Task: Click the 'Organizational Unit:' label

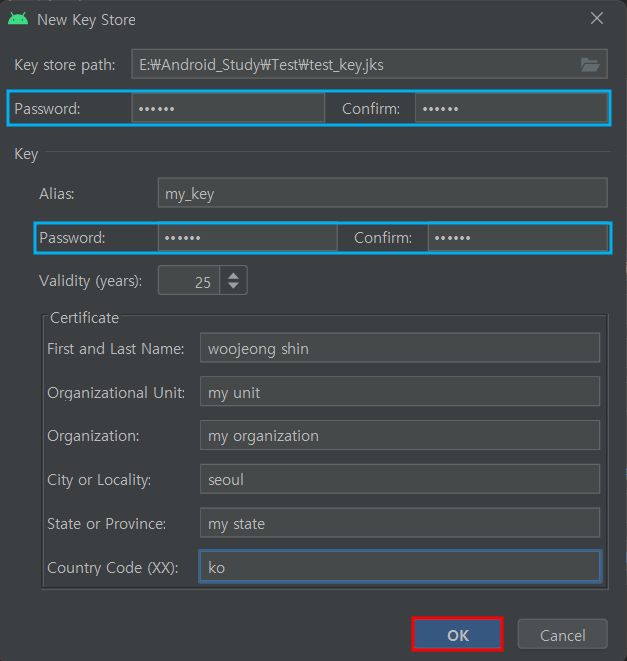Action: [x=116, y=393]
